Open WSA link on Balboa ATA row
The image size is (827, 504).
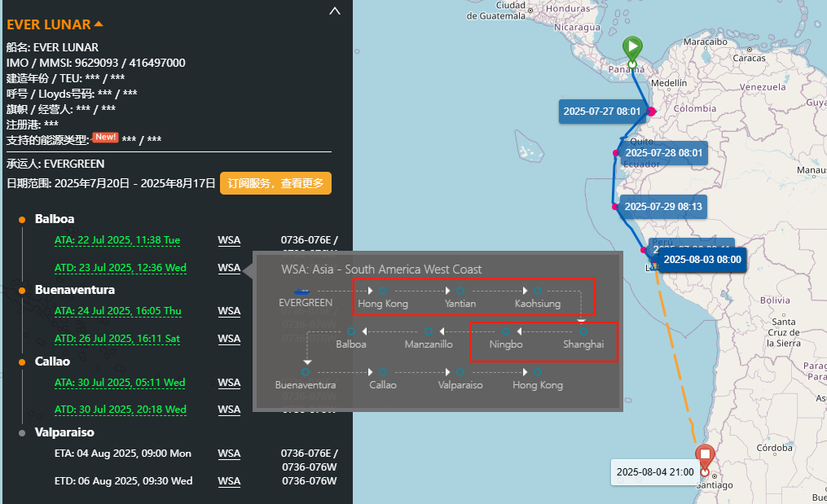(229, 240)
